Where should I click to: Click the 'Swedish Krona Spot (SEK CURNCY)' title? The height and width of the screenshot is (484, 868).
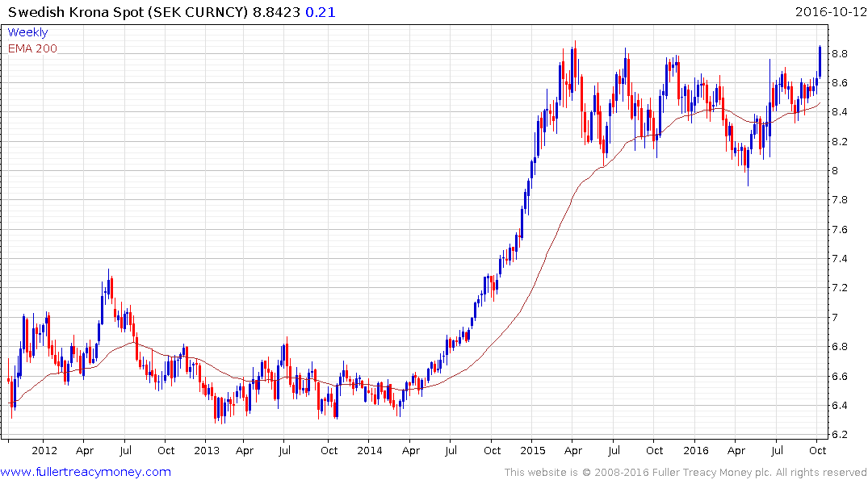click(x=128, y=12)
